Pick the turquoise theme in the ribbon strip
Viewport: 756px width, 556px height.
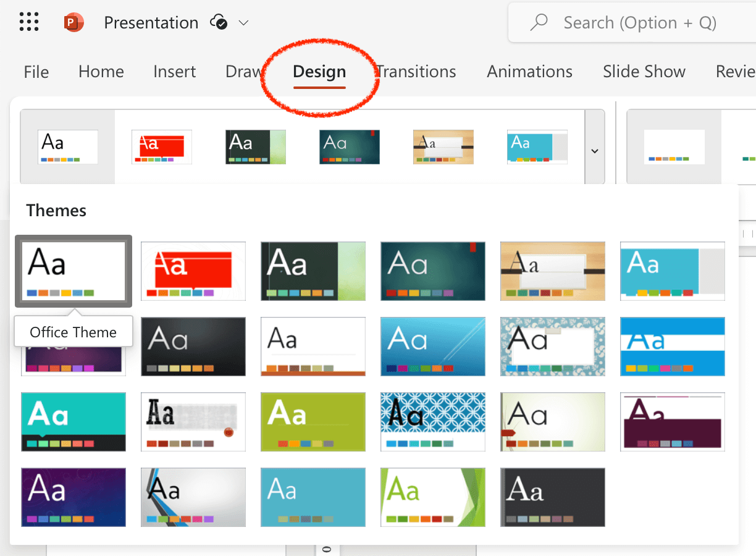tap(537, 147)
